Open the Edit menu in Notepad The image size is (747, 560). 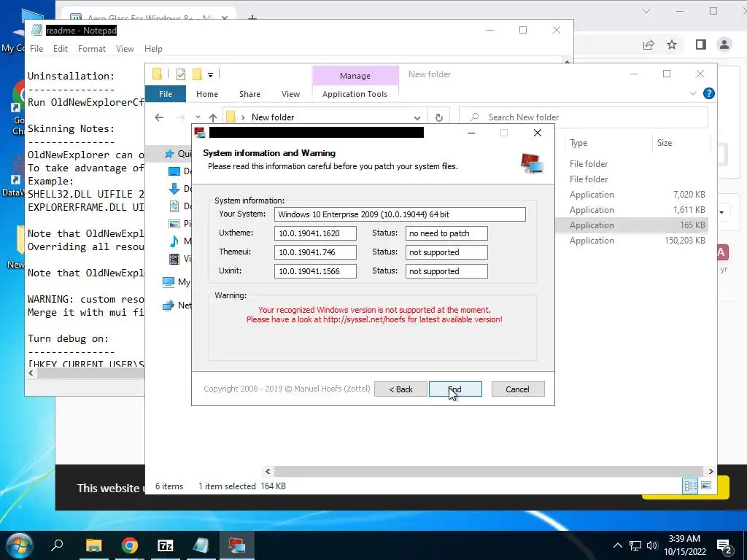[x=60, y=49]
